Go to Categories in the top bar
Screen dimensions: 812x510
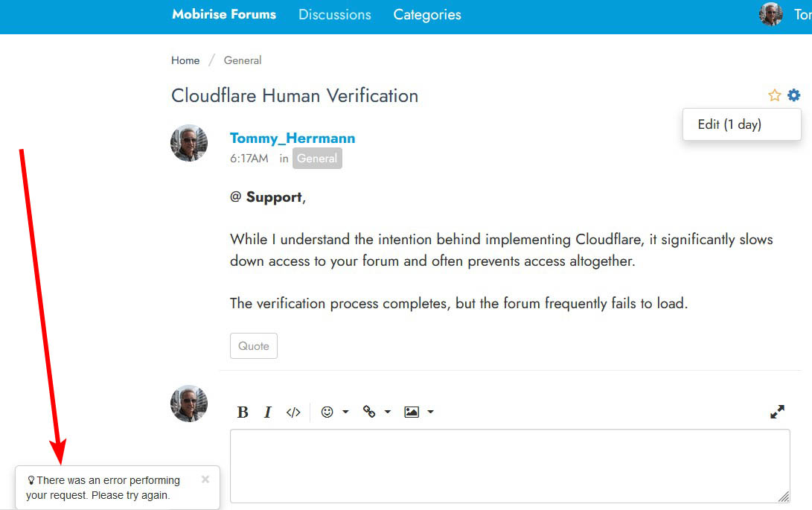427,15
